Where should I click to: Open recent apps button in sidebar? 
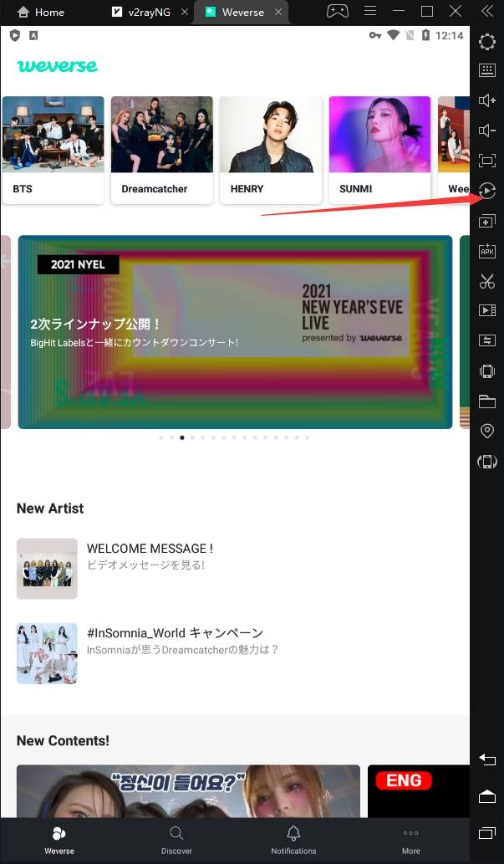pyautogui.click(x=487, y=833)
